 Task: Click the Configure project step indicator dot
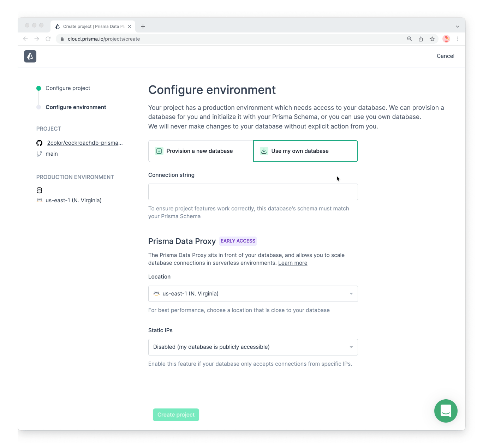coord(38,88)
